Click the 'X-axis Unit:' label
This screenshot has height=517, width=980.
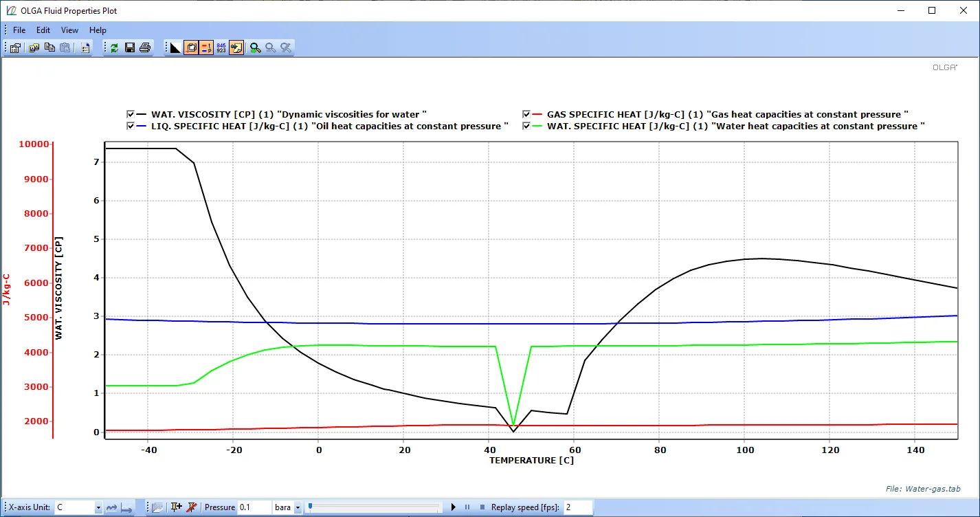(30, 507)
